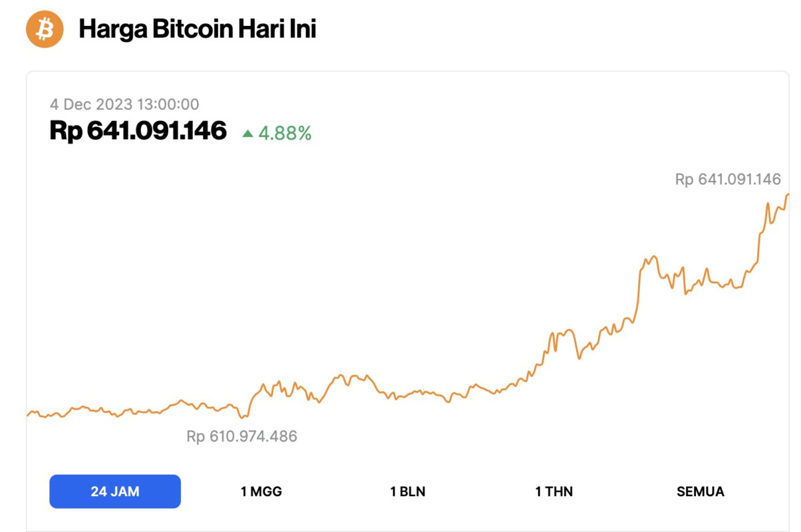Screen dimensions: 801x532
Task: Open the 1 BLN price chart
Action: [408, 491]
